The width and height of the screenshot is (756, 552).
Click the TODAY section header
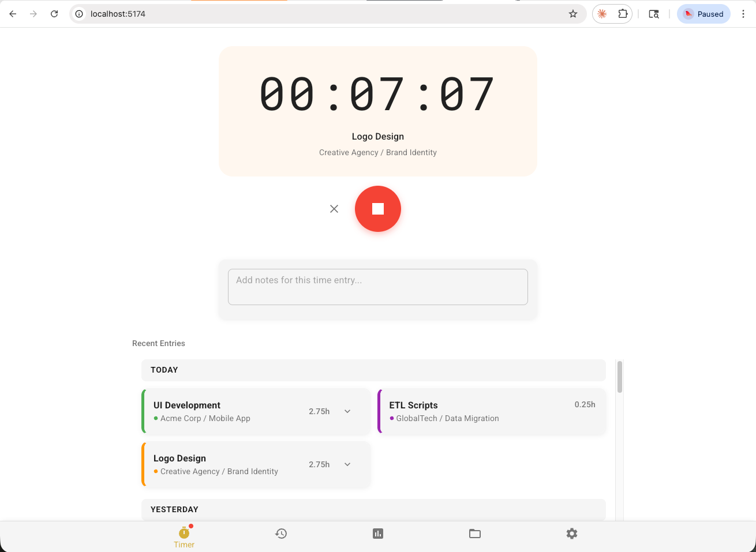coord(164,370)
